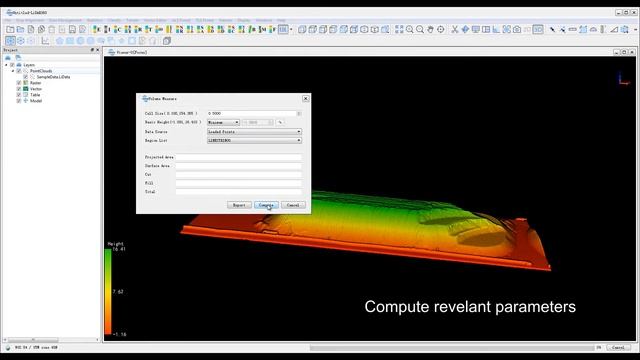The width and height of the screenshot is (640, 360).
Task: Activate the pan hand tool
Action: [430, 29]
